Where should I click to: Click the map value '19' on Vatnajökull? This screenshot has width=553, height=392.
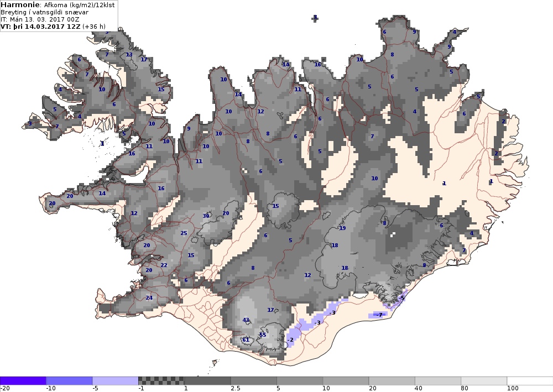tap(342, 228)
